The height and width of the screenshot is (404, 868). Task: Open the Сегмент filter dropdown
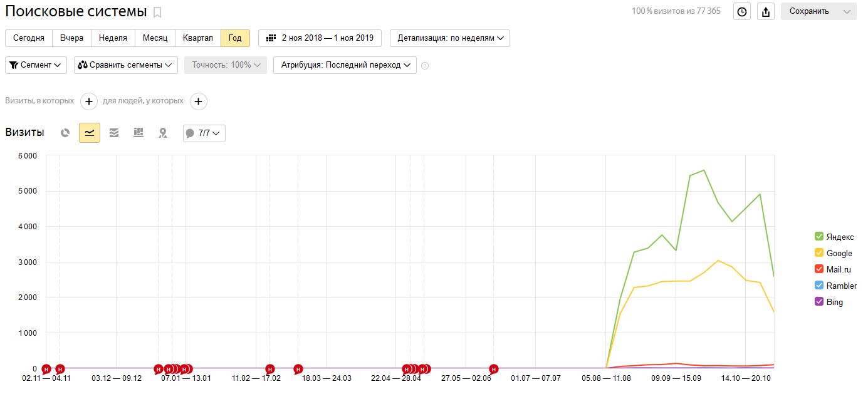click(36, 65)
